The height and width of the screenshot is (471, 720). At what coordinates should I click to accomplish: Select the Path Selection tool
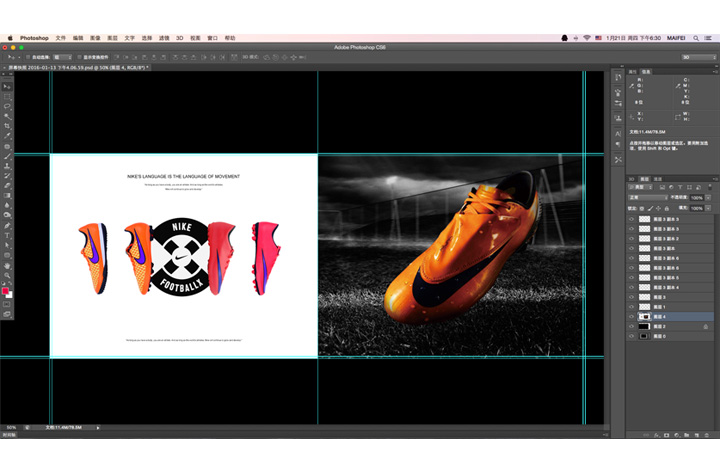pyautogui.click(x=7, y=245)
